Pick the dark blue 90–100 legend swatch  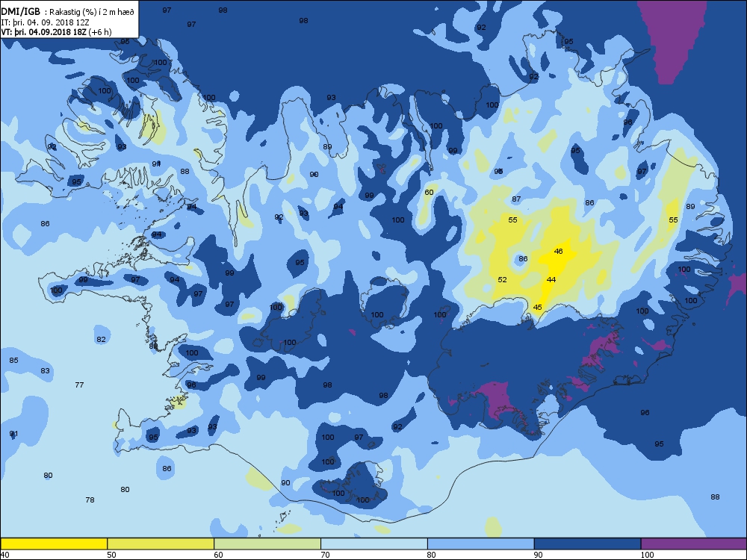[x=587, y=544]
